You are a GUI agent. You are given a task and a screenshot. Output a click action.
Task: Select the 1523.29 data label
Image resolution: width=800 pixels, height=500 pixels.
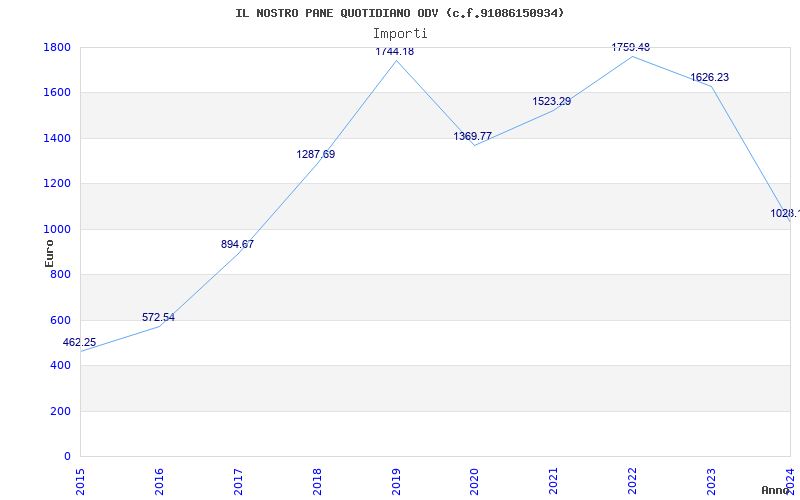(x=552, y=101)
